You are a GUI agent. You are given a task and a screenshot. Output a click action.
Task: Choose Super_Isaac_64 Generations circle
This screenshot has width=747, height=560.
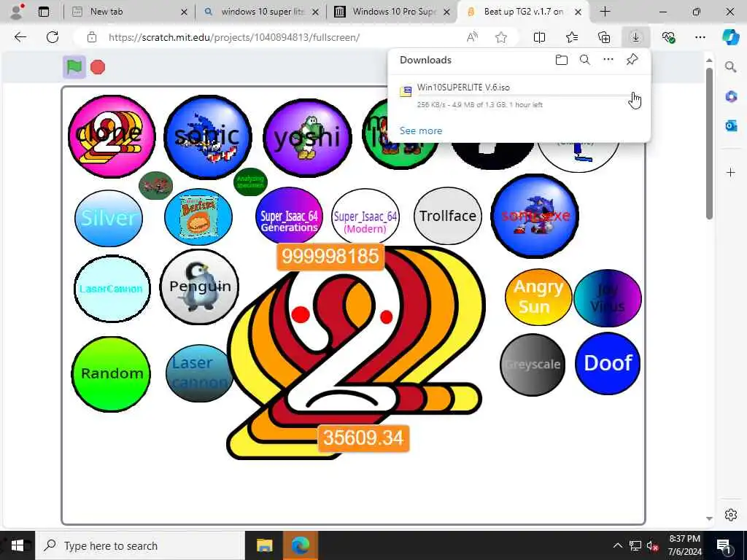click(289, 217)
